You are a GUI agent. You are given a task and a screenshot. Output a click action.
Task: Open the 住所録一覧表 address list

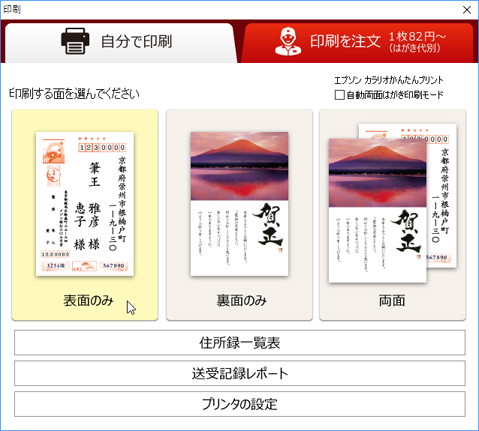(x=240, y=343)
